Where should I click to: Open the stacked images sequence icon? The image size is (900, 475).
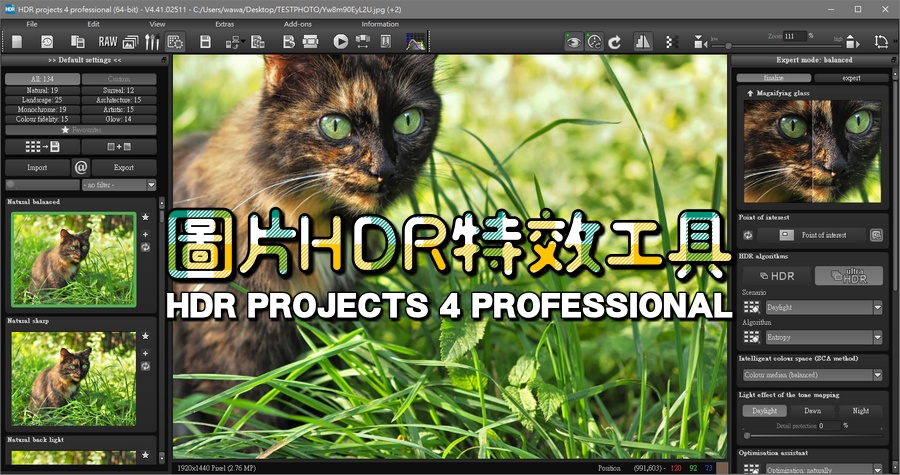131,42
